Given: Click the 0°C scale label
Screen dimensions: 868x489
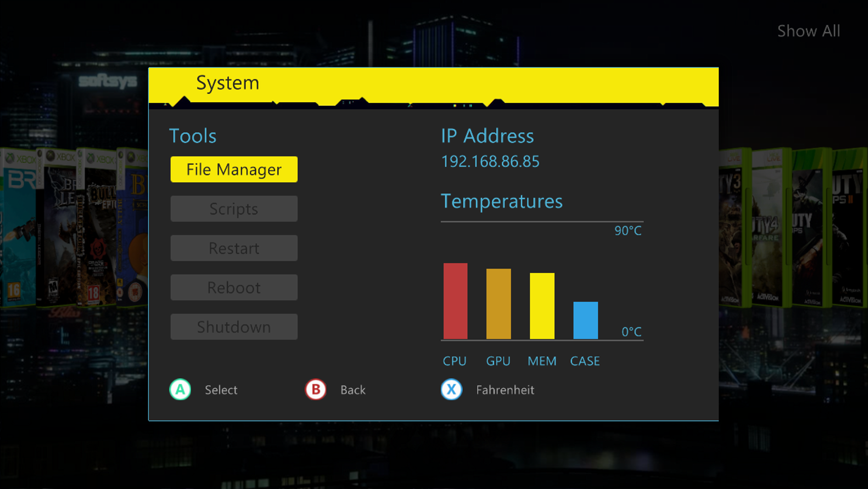Looking at the screenshot, I should 631,332.
